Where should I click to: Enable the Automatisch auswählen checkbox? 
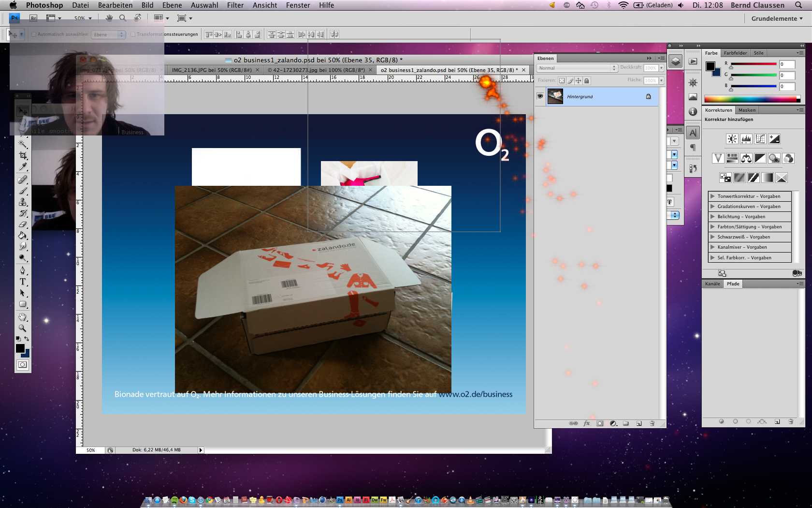(x=34, y=34)
